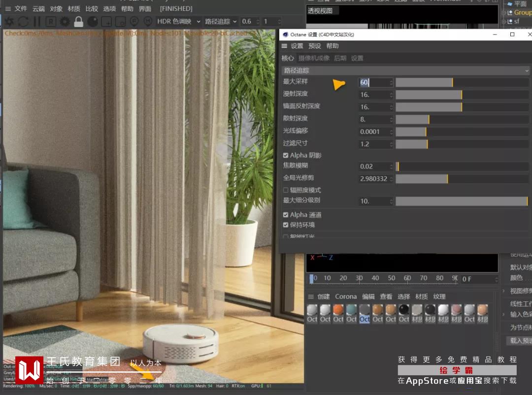Click the Octane send scene/restart render icon
The width and height of the screenshot is (532, 395).
tap(9, 21)
